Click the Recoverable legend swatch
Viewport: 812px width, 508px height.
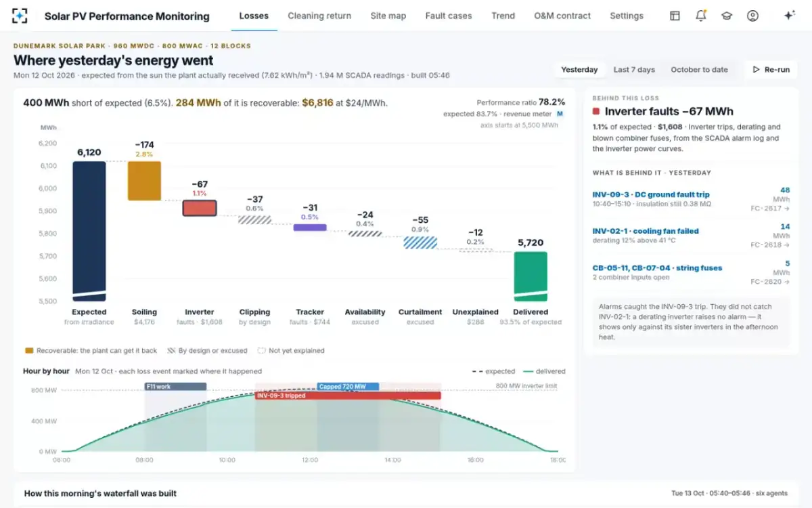(29, 351)
